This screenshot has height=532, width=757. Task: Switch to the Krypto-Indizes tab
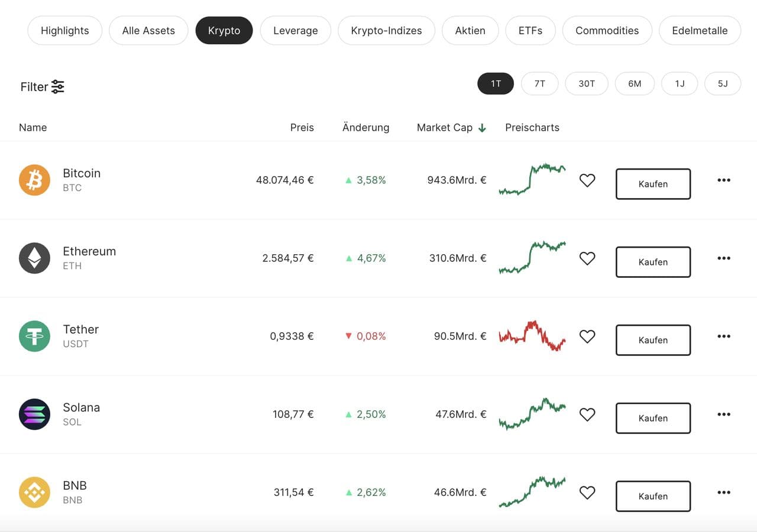coord(386,31)
